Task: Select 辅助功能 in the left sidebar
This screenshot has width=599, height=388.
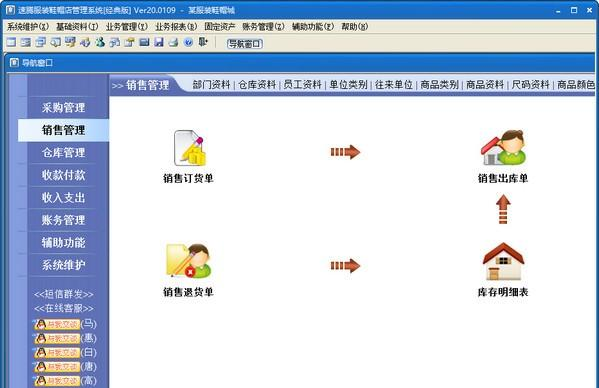Action: coord(64,242)
